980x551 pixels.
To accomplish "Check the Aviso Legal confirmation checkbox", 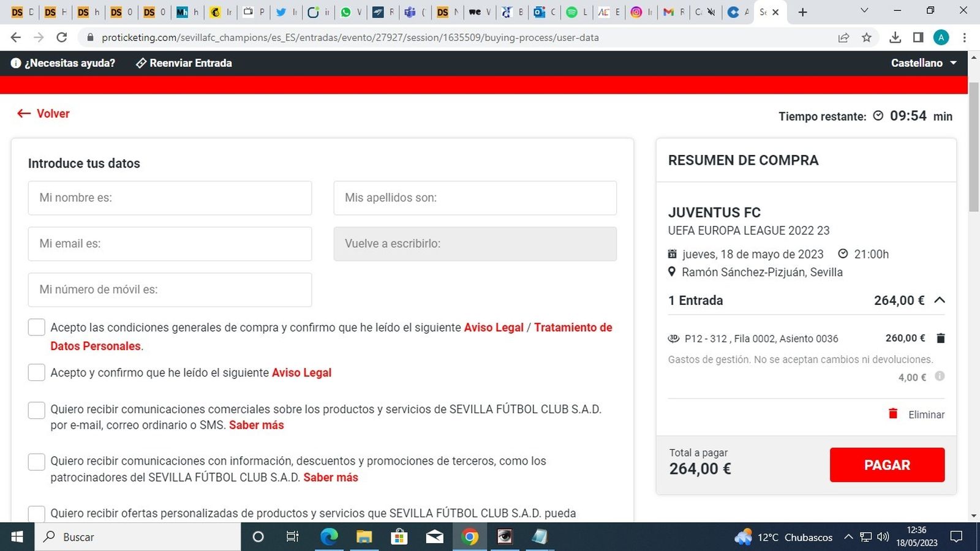I will coord(36,372).
